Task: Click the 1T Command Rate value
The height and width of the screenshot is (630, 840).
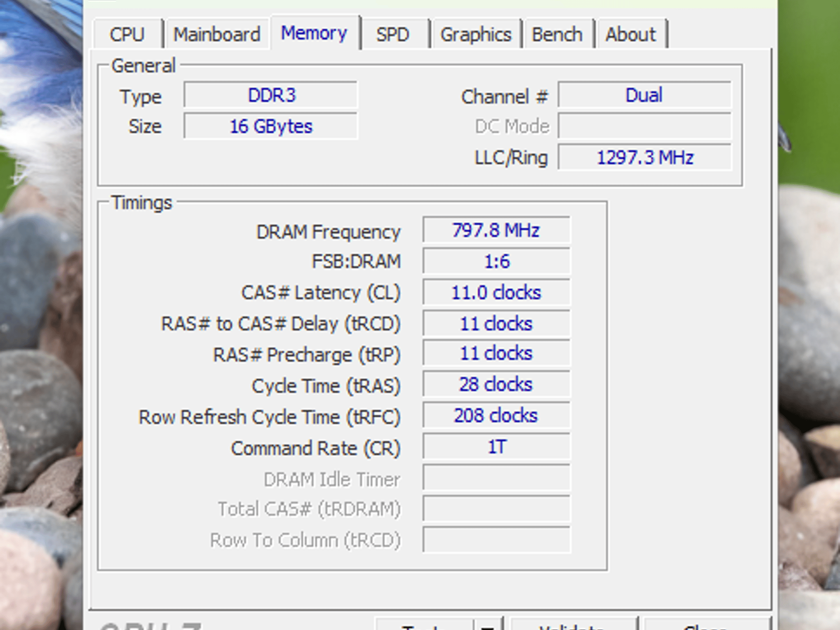Action: coord(496,447)
